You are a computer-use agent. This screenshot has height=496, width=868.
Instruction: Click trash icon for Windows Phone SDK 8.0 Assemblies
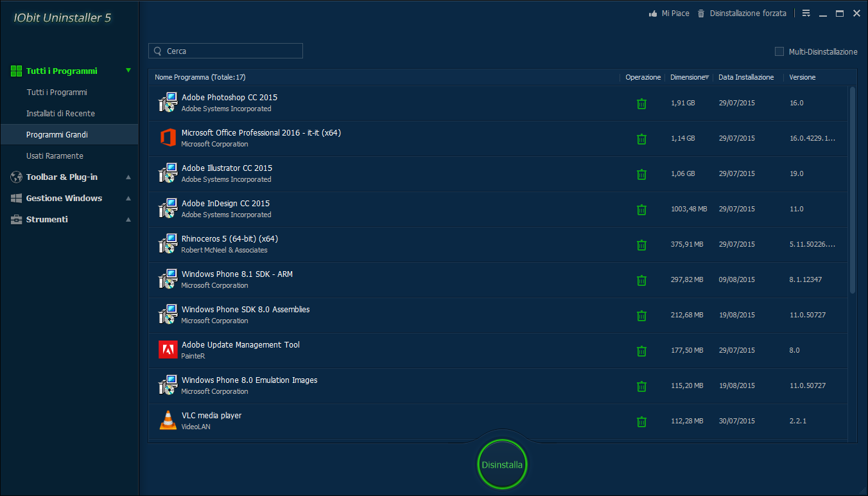click(x=641, y=315)
